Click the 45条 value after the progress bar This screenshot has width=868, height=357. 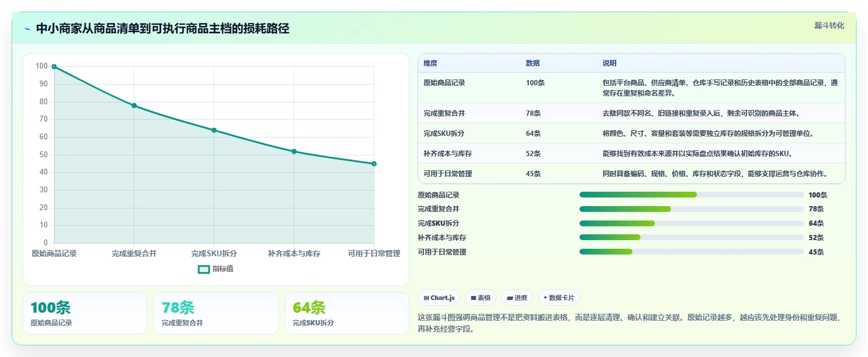pos(816,252)
